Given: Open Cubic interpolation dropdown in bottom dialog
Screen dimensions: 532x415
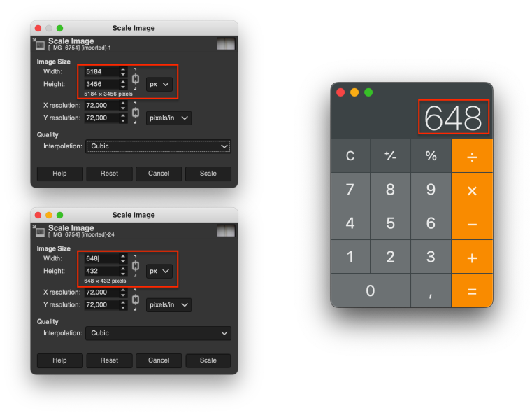Looking at the screenshot, I should pos(158,333).
